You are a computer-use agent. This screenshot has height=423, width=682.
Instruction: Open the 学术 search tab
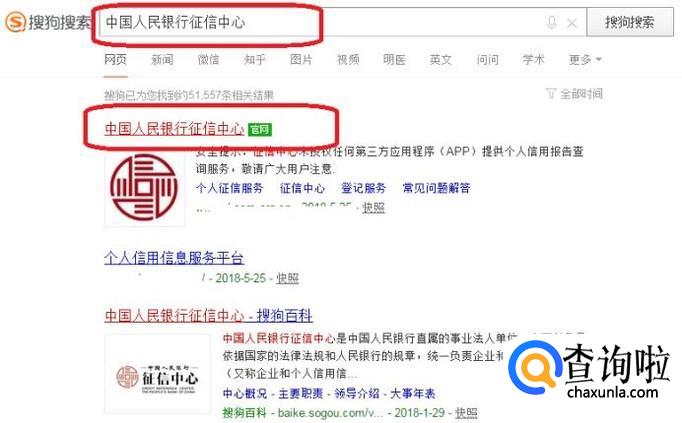tap(533, 60)
